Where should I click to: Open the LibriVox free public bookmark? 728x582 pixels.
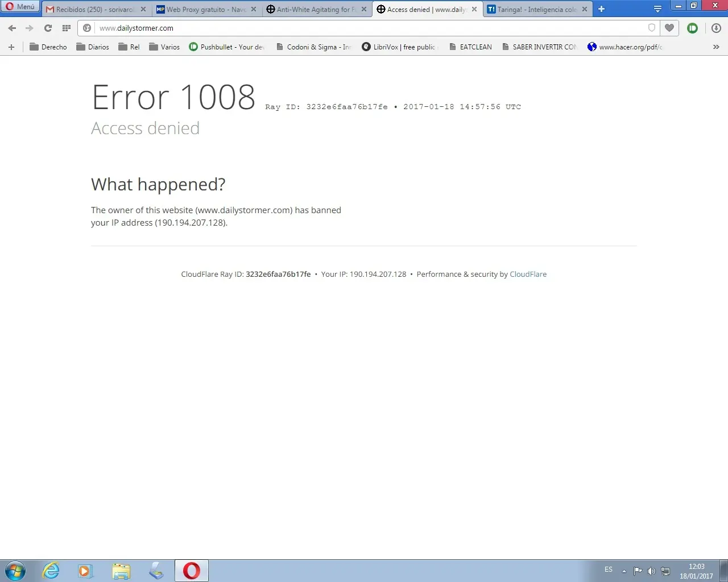tap(400, 47)
